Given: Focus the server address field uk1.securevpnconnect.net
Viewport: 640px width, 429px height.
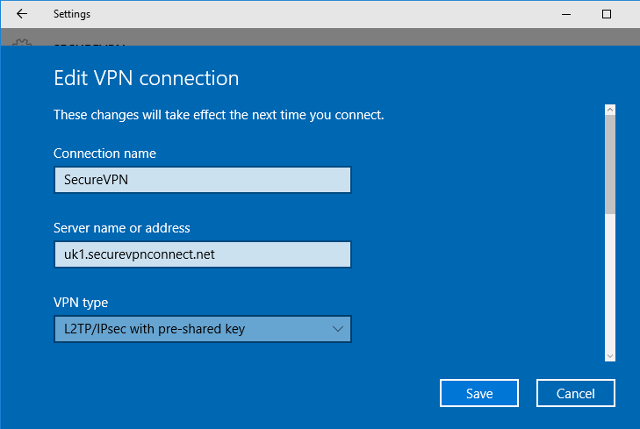Looking at the screenshot, I should coord(201,255).
